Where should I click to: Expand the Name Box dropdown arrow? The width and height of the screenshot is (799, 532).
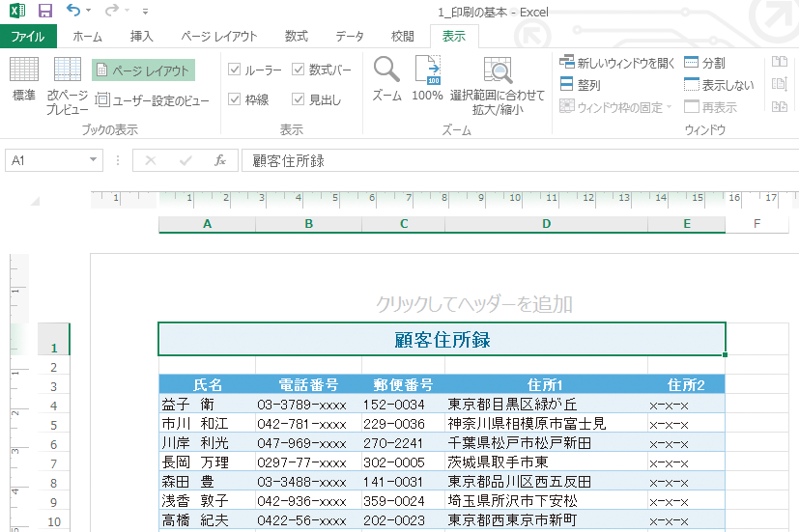tap(94, 160)
